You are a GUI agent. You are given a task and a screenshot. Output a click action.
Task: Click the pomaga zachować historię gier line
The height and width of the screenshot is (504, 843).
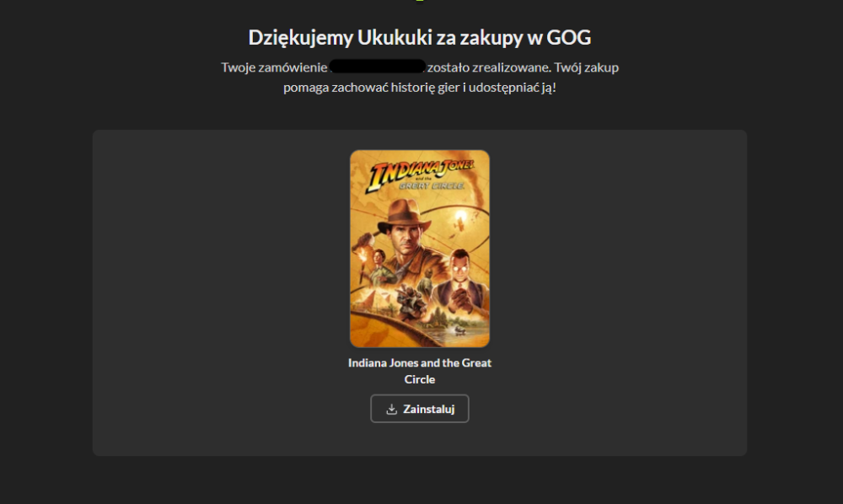click(419, 88)
